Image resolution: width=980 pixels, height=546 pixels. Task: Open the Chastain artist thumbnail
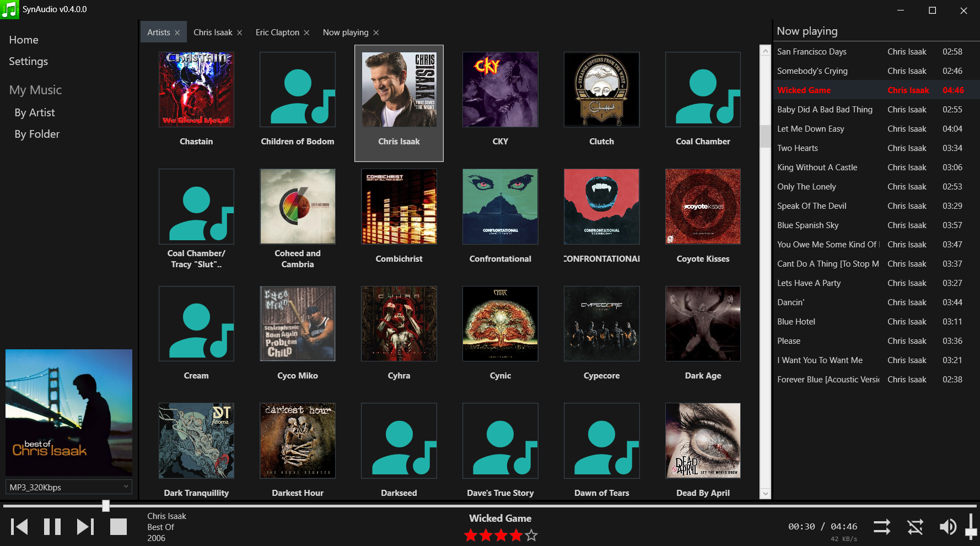click(196, 89)
